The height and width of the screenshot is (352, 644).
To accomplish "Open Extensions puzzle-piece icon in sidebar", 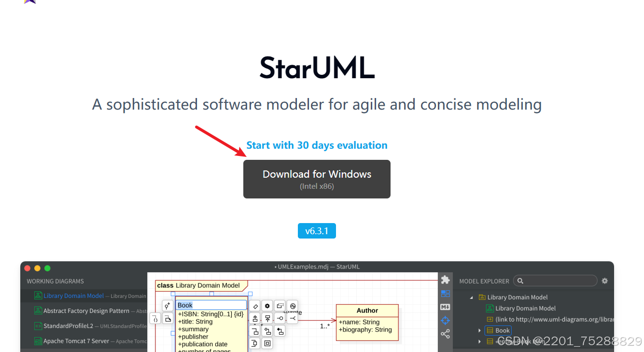I will coord(445,280).
